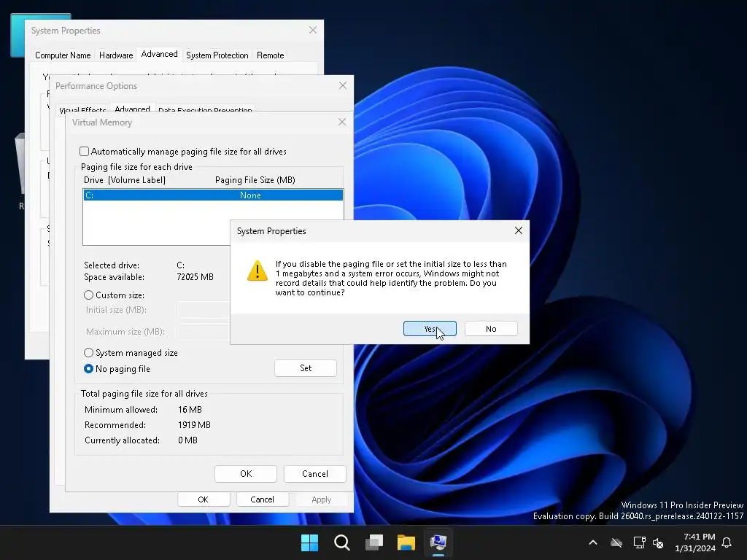
Task: Close the System Properties warning dialog
Action: pos(519,230)
